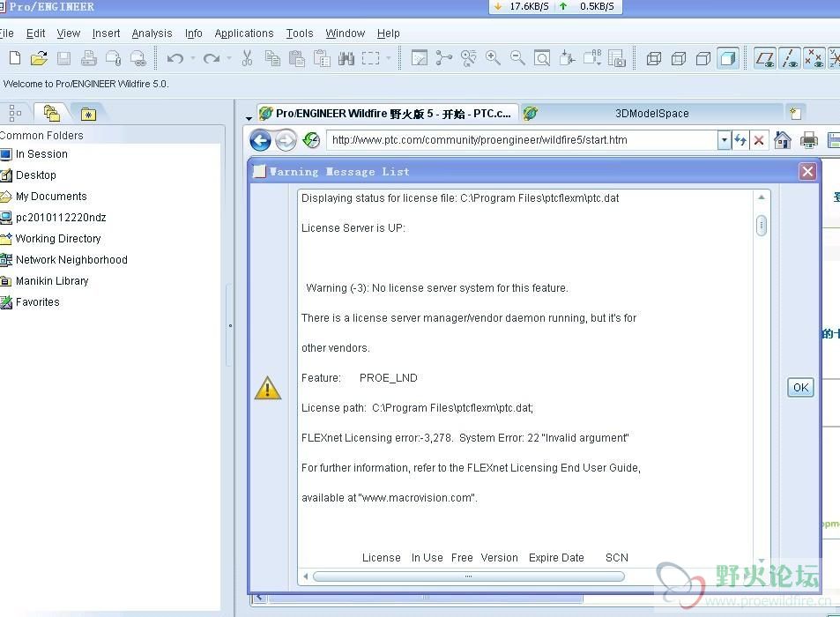Open browser tab list dropdown arrow

249,117
